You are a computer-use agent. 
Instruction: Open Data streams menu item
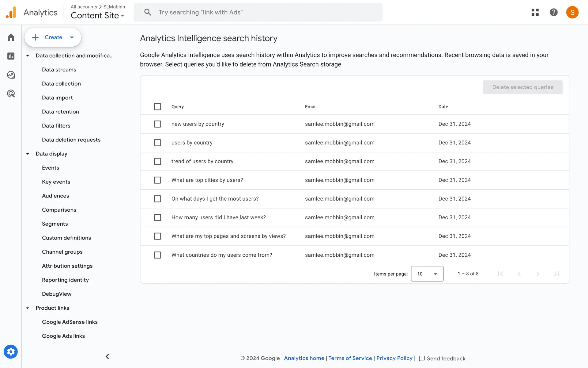59,70
